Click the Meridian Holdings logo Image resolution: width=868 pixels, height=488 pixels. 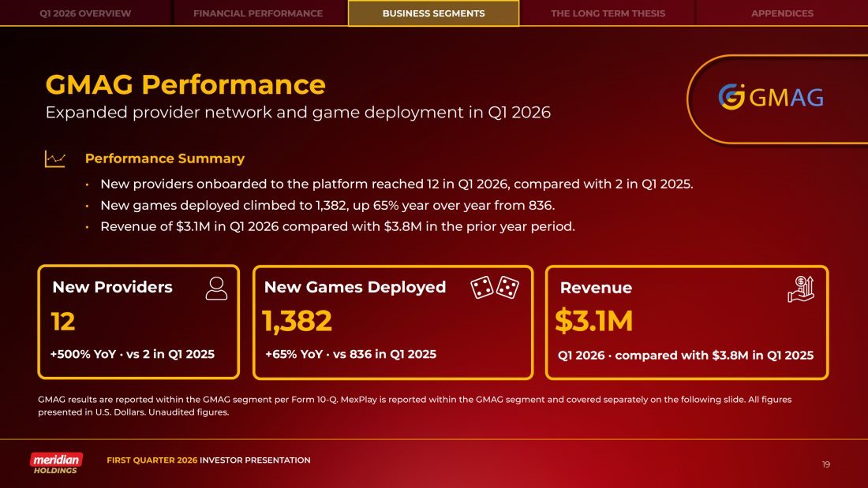pyautogui.click(x=56, y=463)
